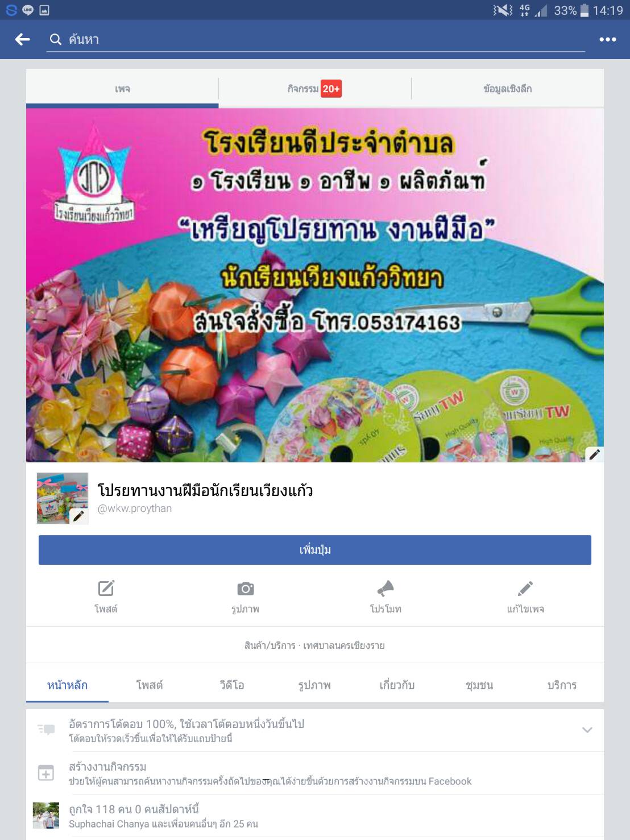Tap the โพสต์ compose icon
The height and width of the screenshot is (840, 630).
pyautogui.click(x=106, y=589)
